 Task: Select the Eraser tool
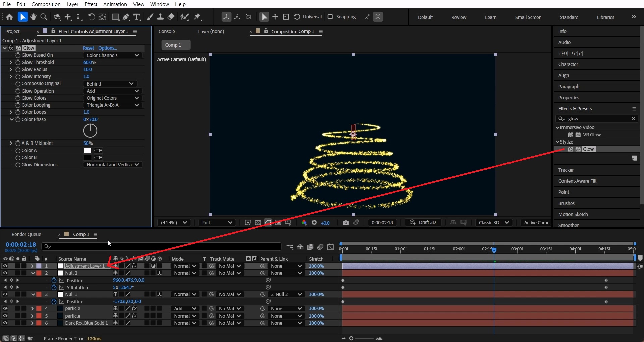(171, 17)
